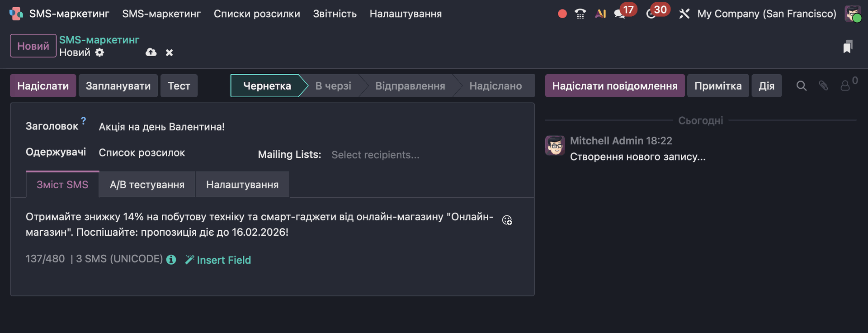The image size is (868, 333).
Task: Open conversations with 17 unread messages
Action: [x=620, y=14]
